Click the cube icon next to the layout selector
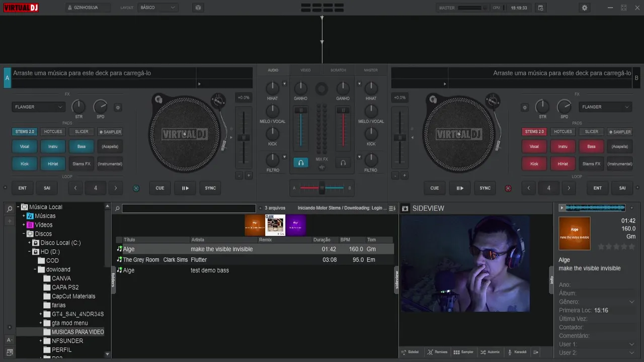 (x=198, y=8)
